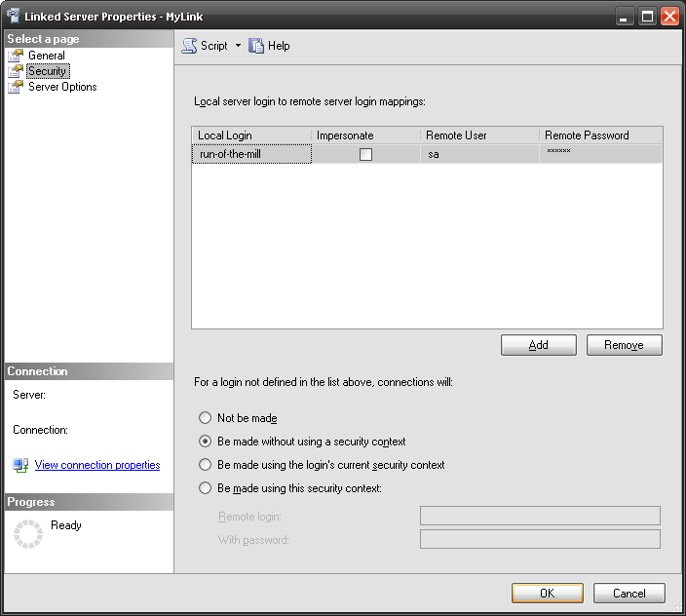Select the Security page icon

[16, 71]
